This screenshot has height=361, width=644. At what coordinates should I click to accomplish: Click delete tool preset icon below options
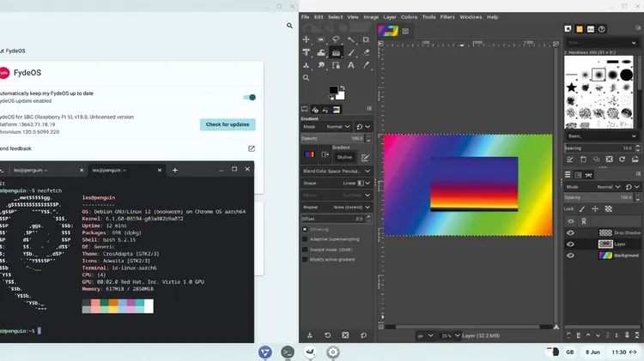tap(345, 335)
